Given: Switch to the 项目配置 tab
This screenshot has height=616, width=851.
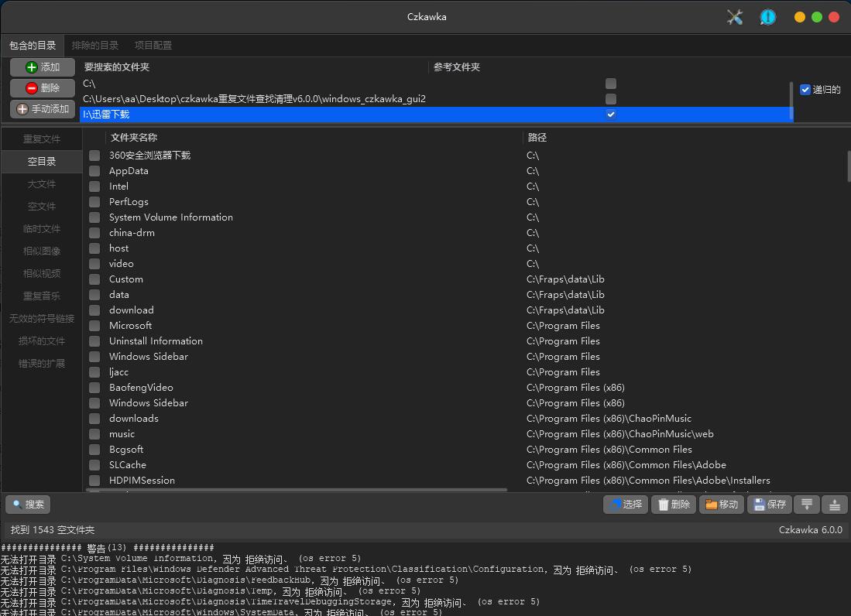Looking at the screenshot, I should pyautogui.click(x=153, y=45).
